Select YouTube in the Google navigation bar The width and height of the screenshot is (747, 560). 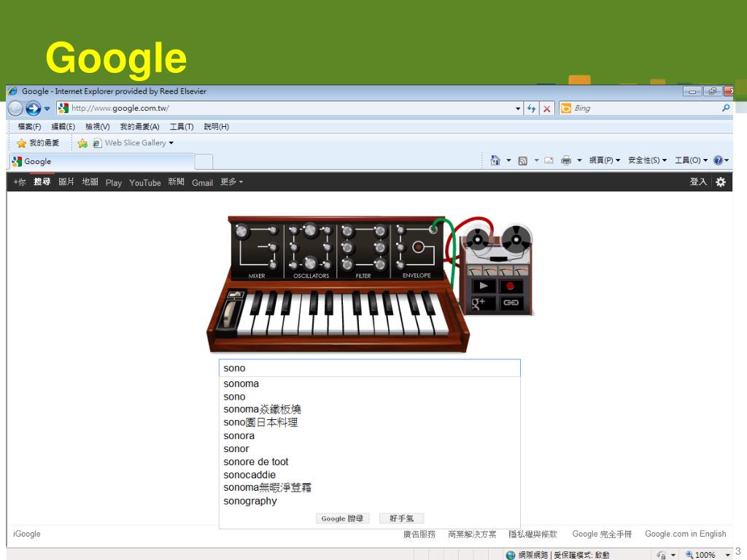point(144,183)
